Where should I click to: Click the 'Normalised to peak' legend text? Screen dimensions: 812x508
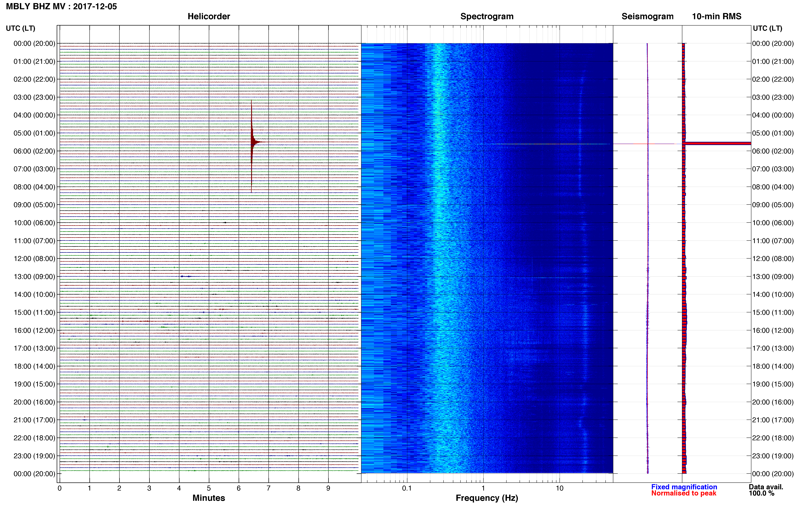tap(684, 493)
